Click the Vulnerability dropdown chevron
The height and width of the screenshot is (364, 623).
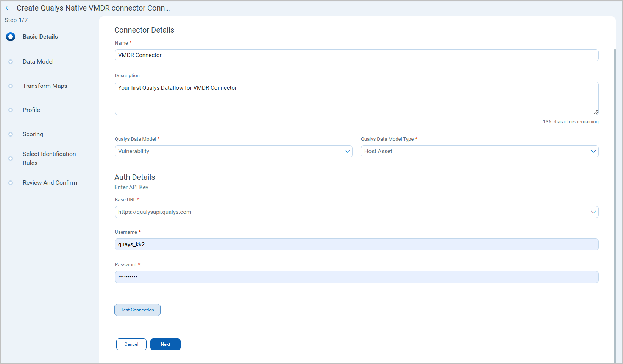pyautogui.click(x=347, y=151)
